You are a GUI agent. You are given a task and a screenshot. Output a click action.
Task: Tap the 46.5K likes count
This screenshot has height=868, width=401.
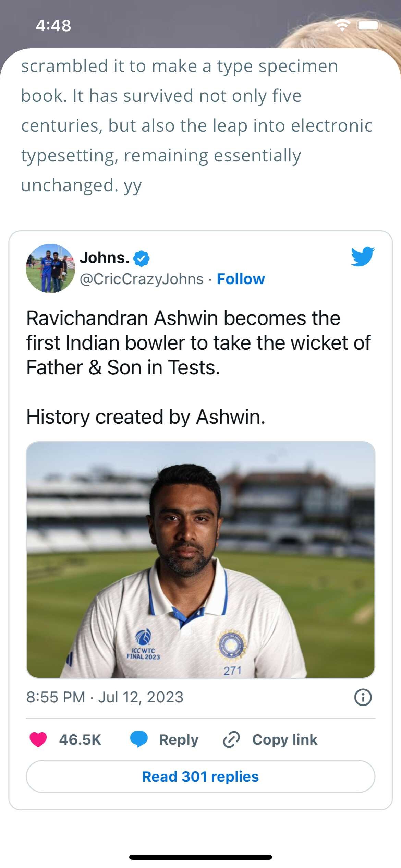pyautogui.click(x=80, y=740)
